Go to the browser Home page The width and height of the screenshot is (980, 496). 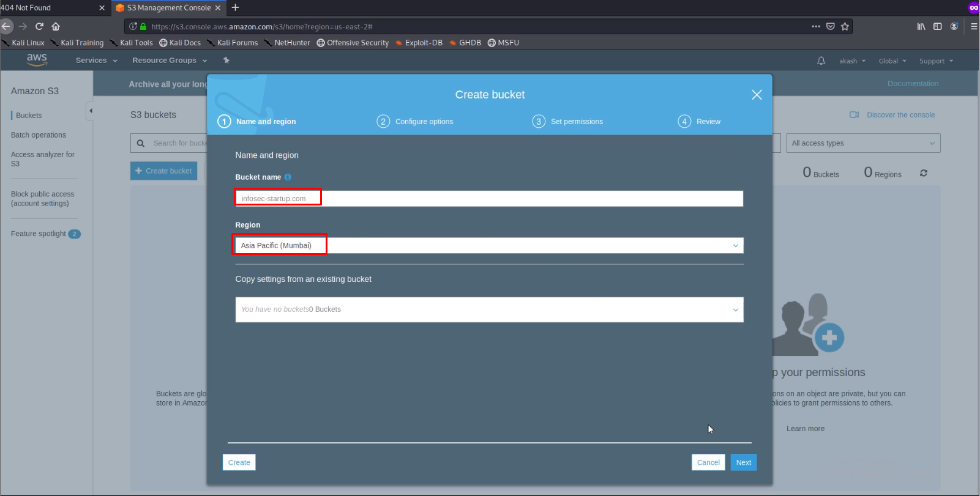click(56, 26)
